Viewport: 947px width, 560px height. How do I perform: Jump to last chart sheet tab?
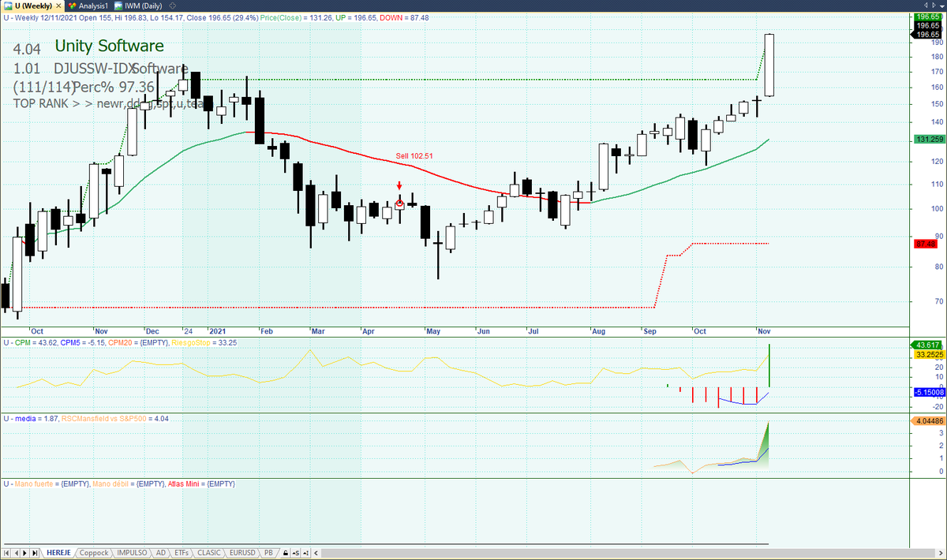pos(35,552)
